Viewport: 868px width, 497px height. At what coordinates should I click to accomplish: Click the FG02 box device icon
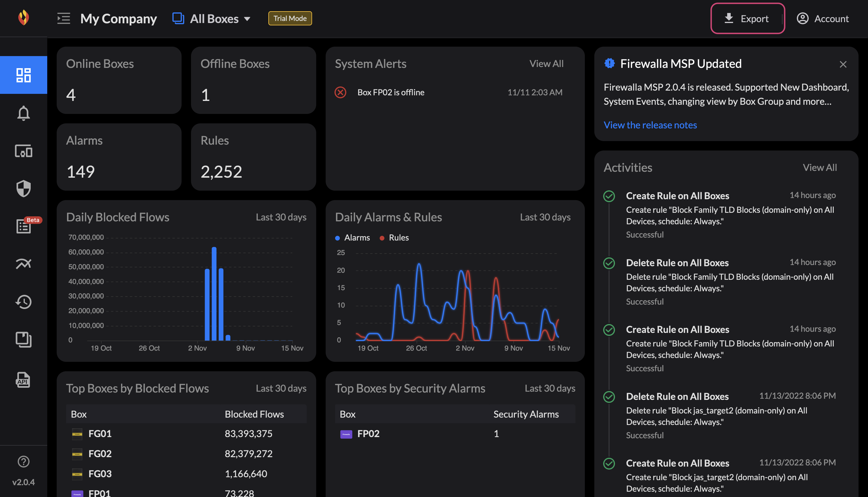click(77, 454)
